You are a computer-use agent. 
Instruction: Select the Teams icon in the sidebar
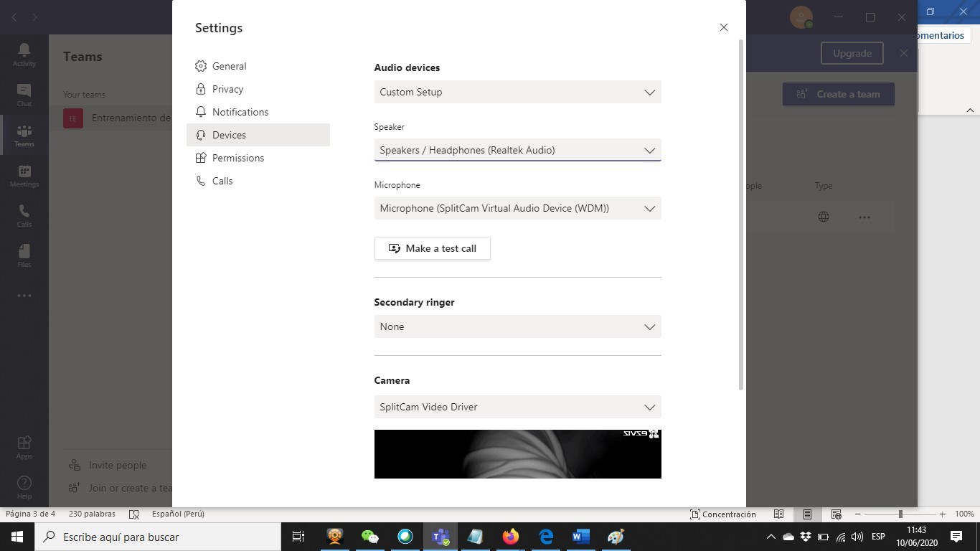[x=24, y=135]
